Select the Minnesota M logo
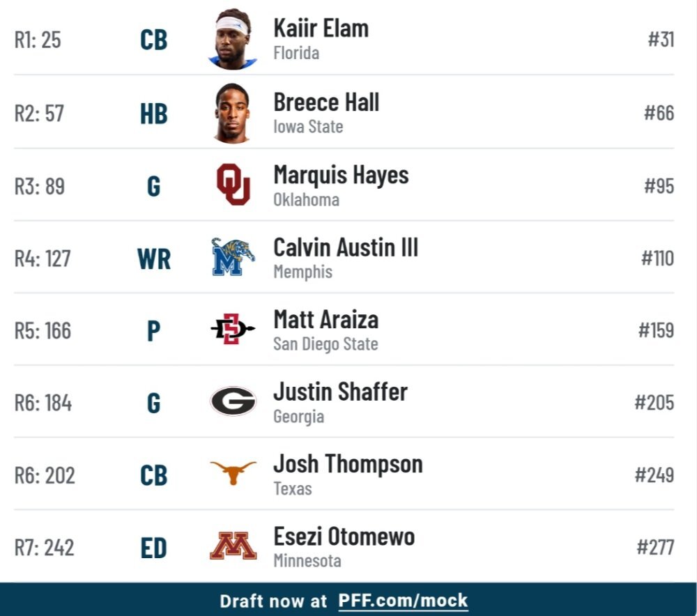Screen dimensions: 697x616 coord(233,546)
